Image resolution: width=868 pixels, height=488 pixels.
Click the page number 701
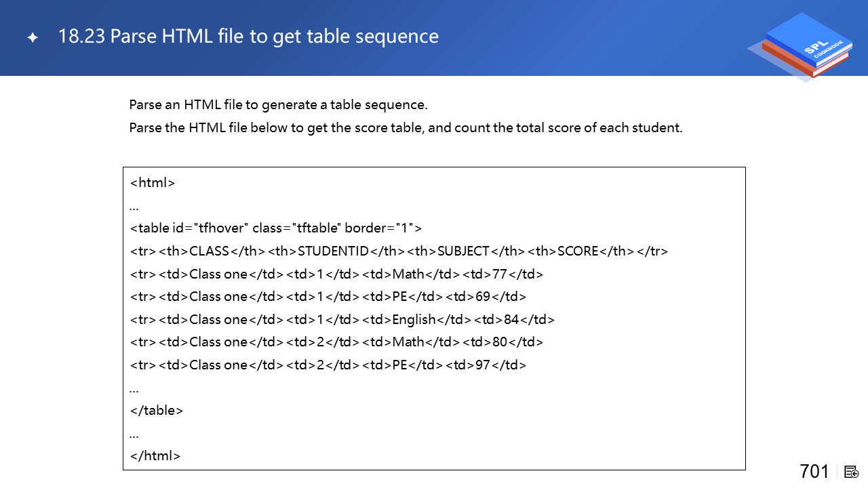814,471
